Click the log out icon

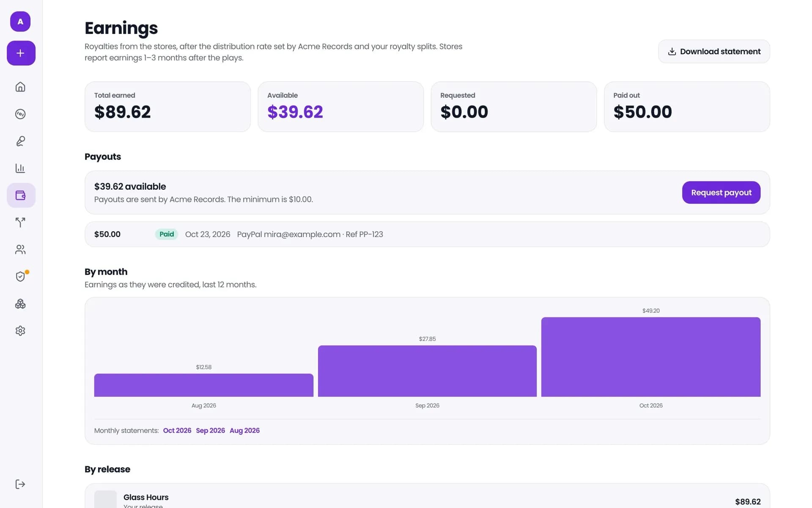20,484
